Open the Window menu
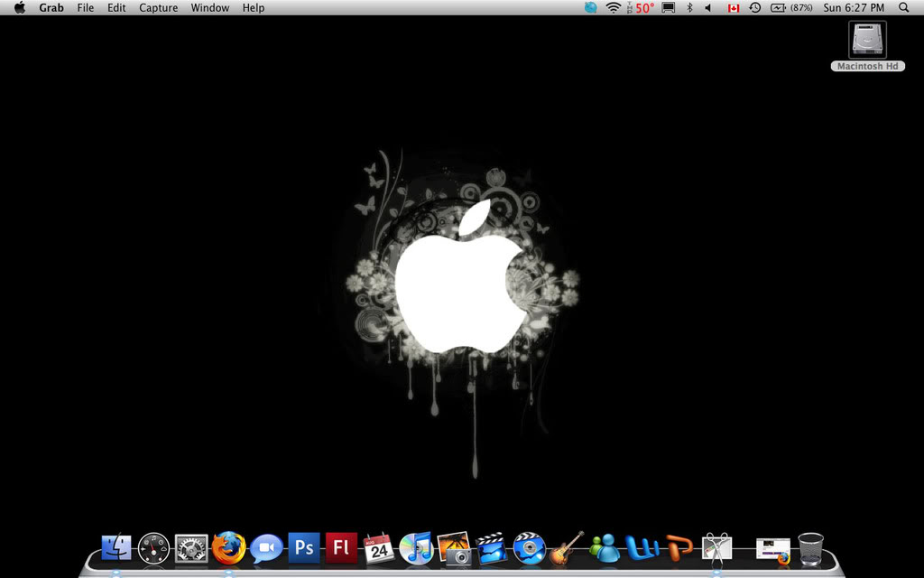The height and width of the screenshot is (578, 924). [x=209, y=7]
